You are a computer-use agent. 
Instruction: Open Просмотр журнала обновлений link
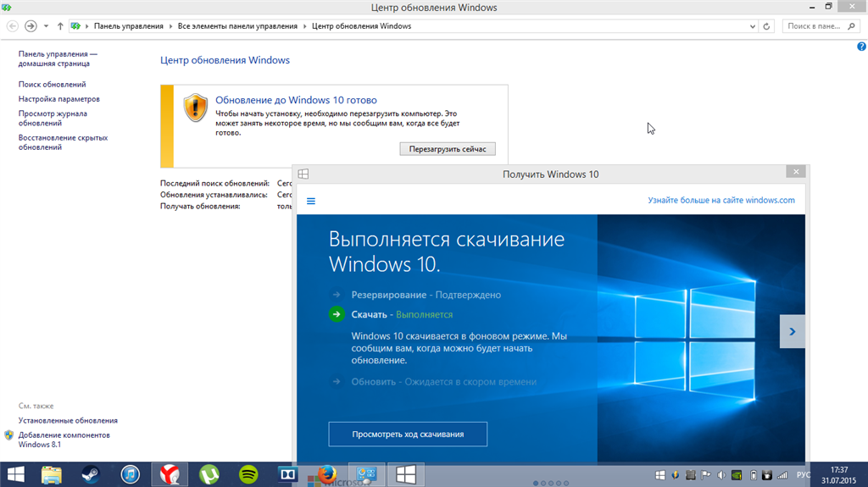tap(53, 118)
